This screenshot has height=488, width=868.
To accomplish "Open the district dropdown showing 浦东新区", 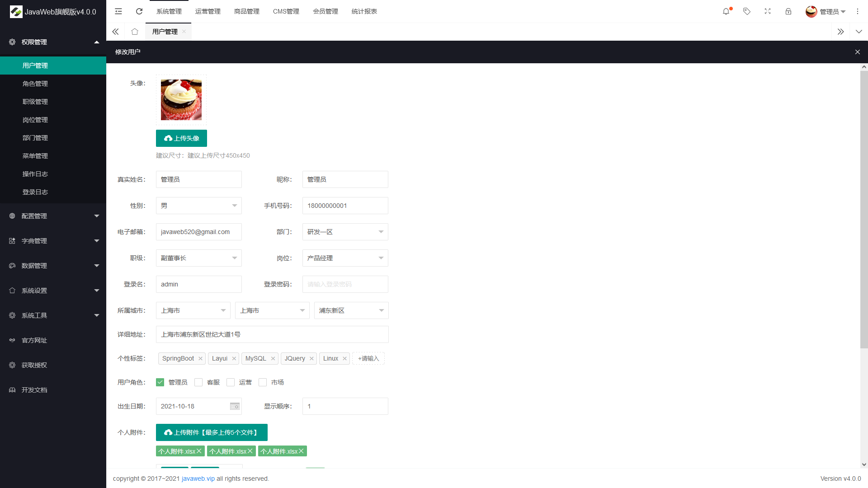I will pyautogui.click(x=351, y=310).
